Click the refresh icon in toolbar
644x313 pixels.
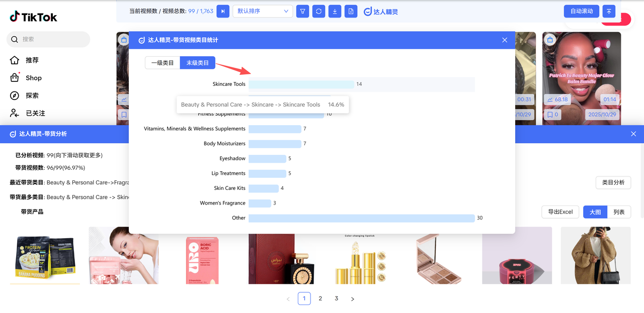click(318, 11)
